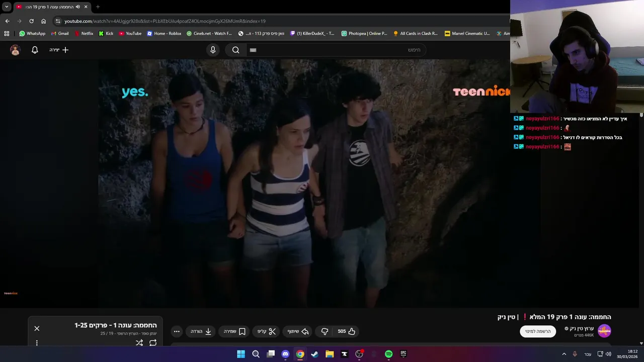Image resolution: width=644 pixels, height=362 pixels.
Task: Open the site information icon beside the URL
Action: point(58,21)
